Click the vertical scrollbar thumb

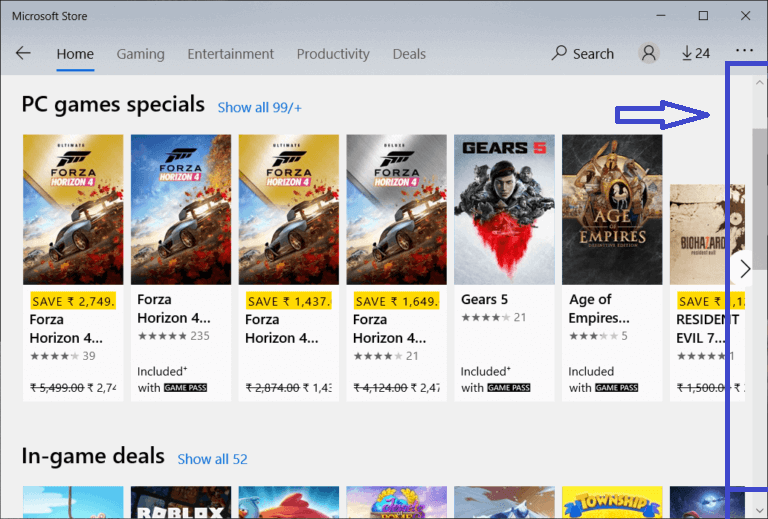click(760, 199)
